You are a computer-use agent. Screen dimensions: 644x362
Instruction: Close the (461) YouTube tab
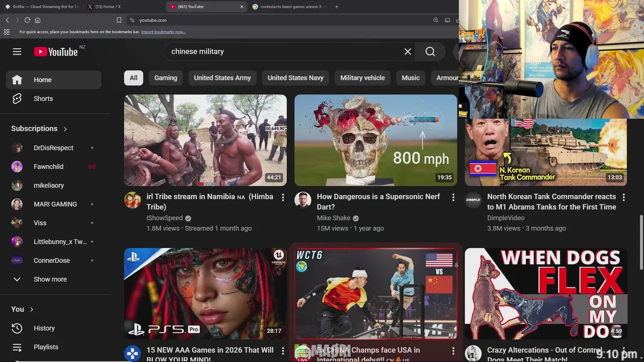[x=242, y=7]
